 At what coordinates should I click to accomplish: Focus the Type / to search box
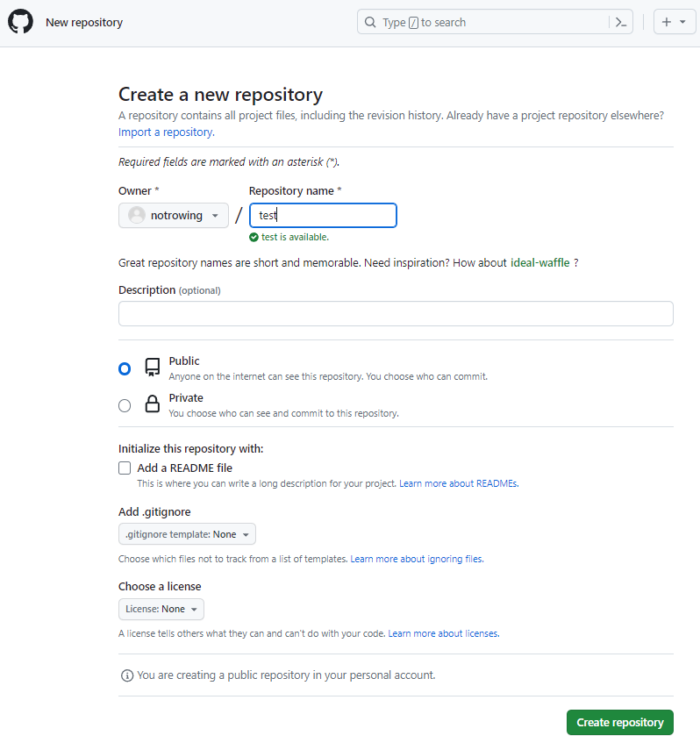(x=495, y=22)
